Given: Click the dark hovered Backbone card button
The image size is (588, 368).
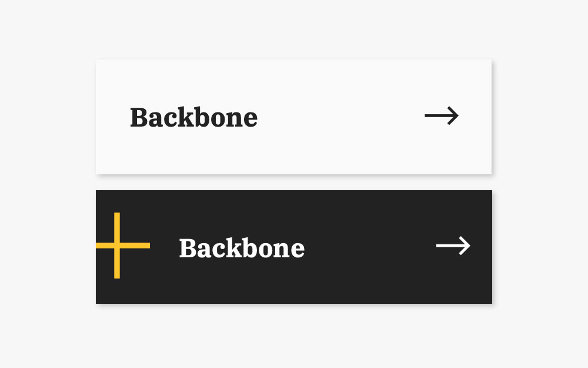Looking at the screenshot, I should (293, 247).
